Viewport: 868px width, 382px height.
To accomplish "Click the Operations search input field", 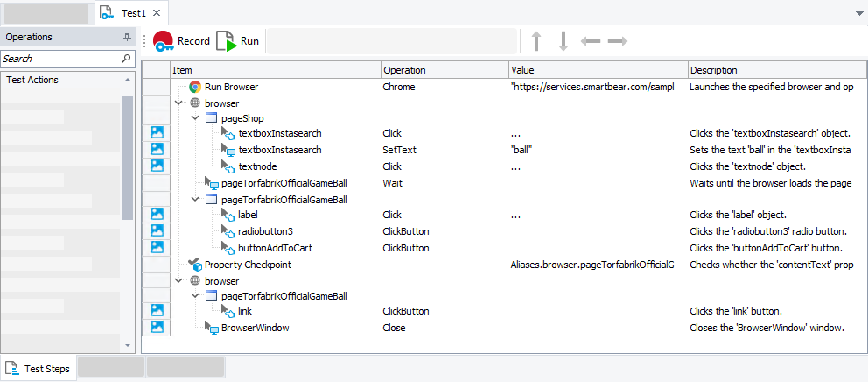I will [x=59, y=59].
